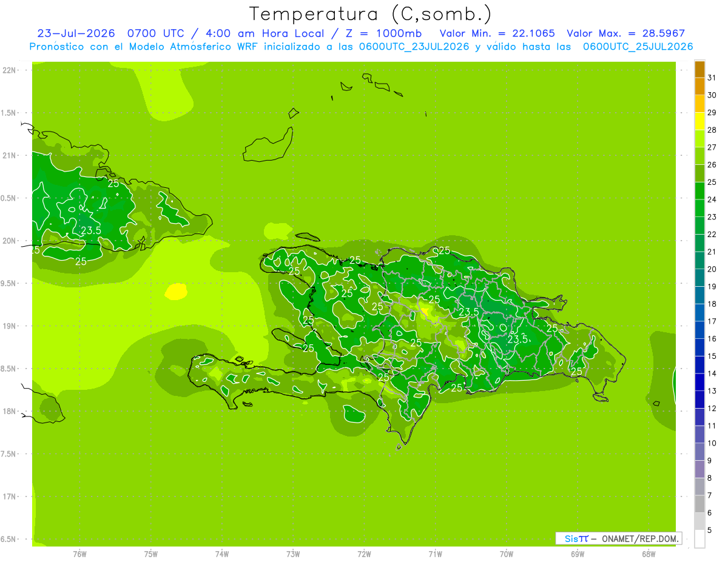Click the 18N latitude axis label
The image size is (728, 562).
8,411
